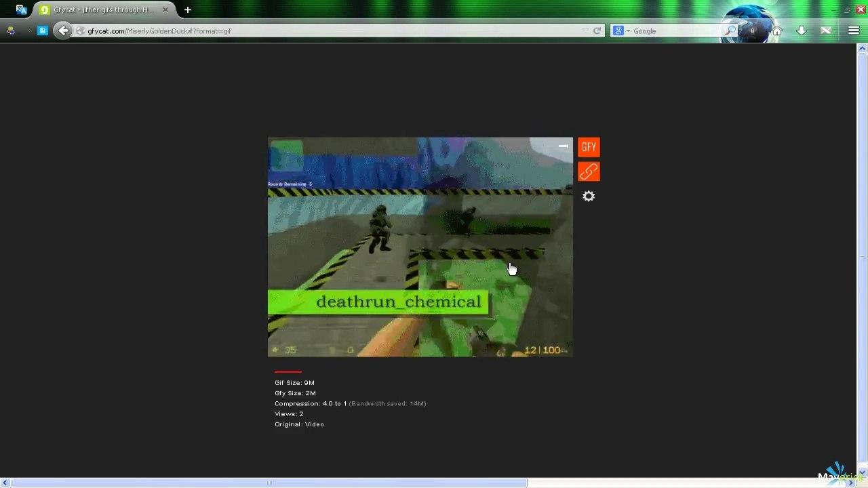This screenshot has width=868, height=488.
Task: Open the gear settings beside the video
Action: click(x=589, y=197)
